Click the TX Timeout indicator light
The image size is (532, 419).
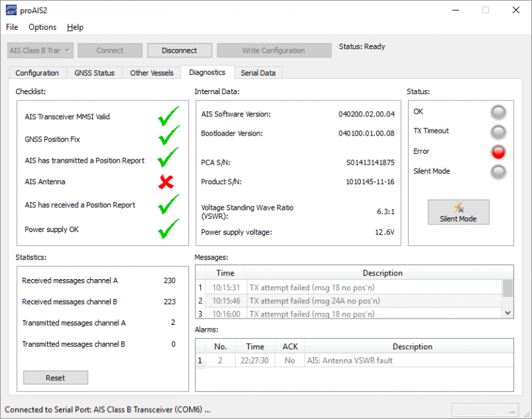pos(498,132)
